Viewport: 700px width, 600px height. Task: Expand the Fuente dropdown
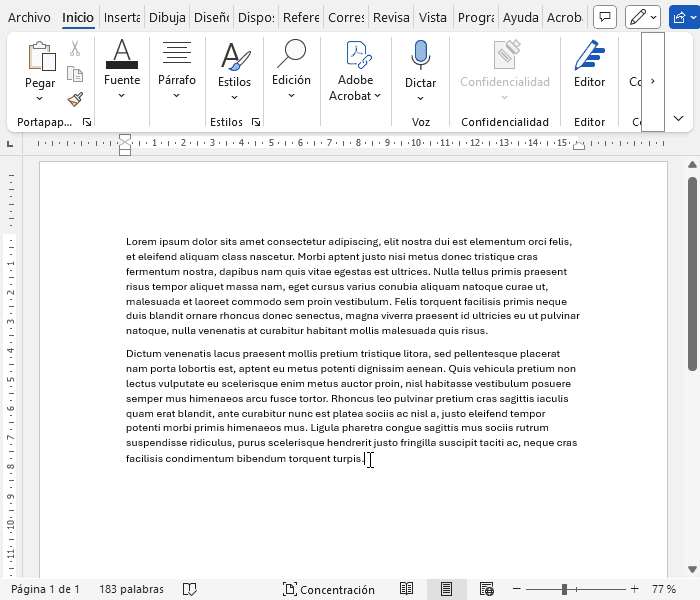[x=122, y=96]
